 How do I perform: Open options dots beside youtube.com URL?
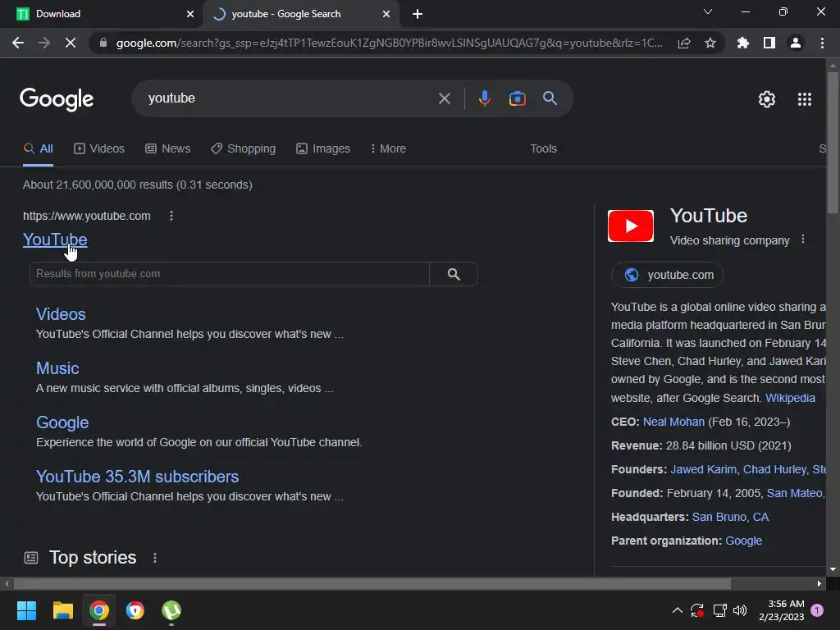point(171,216)
